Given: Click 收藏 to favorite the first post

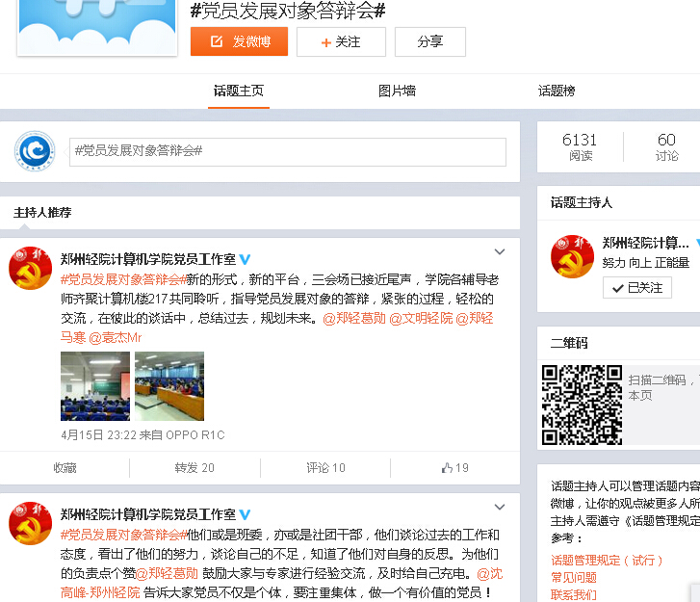Looking at the screenshot, I should click(x=65, y=468).
